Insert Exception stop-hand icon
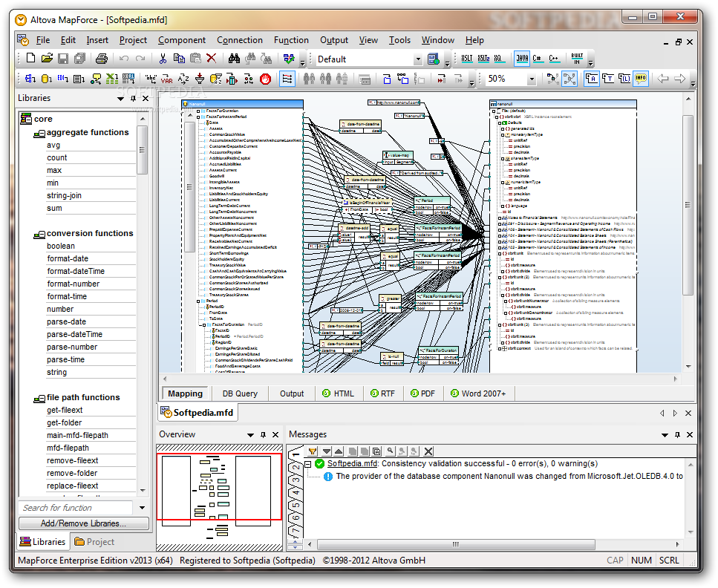Viewport: 718px width, 588px height. [265, 79]
